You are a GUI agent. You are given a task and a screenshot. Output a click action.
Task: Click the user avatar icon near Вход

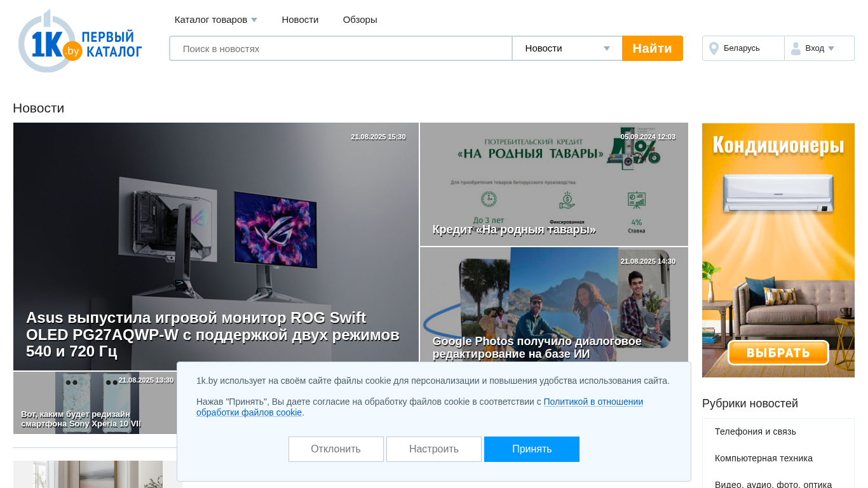point(796,49)
